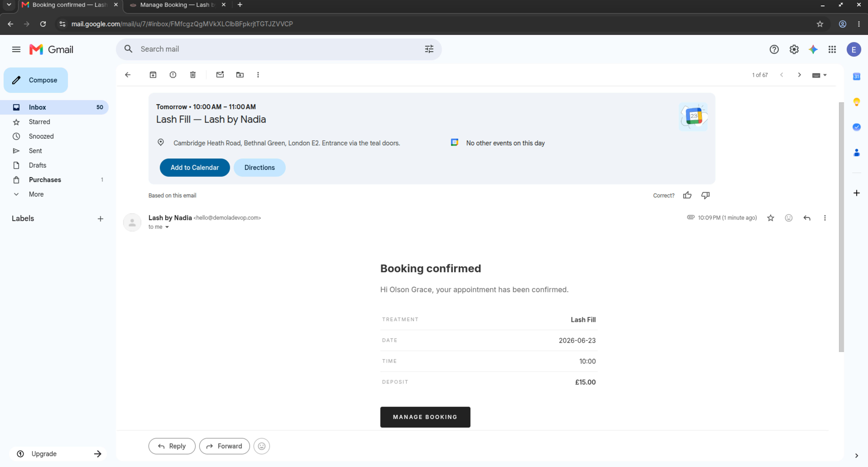Focus the Search mail field
The width and height of the screenshot is (868, 467).
pyautogui.click(x=279, y=49)
